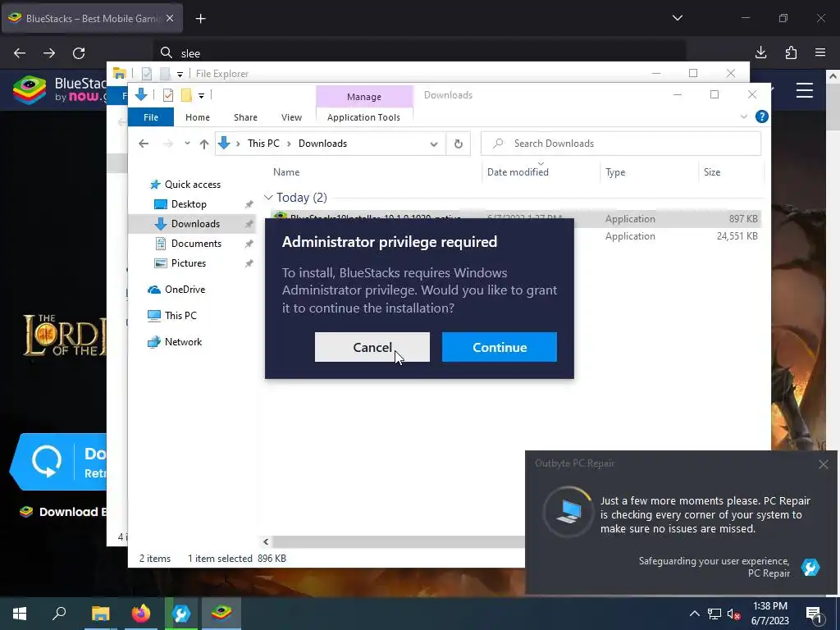Open the browser downloads panel icon

point(760,52)
